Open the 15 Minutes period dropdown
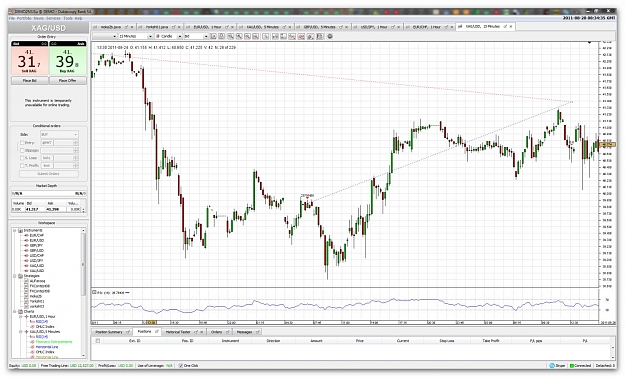This screenshot has height=377, width=625. 136,36
